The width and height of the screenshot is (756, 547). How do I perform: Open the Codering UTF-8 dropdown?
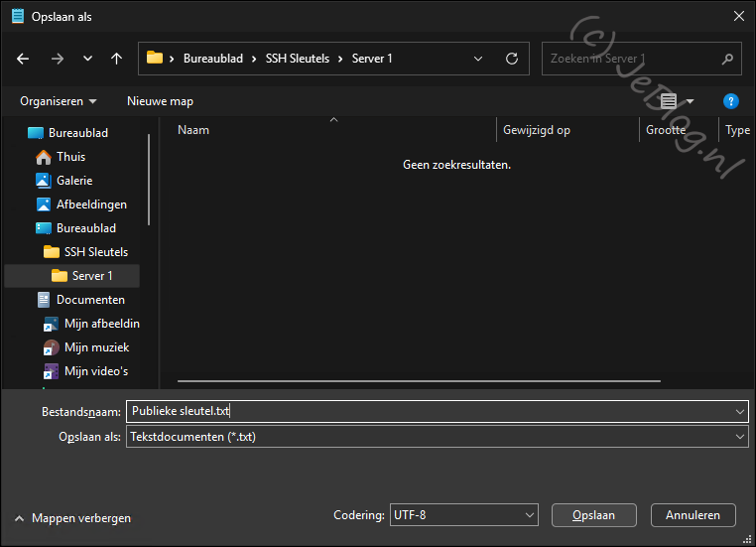[529, 516]
